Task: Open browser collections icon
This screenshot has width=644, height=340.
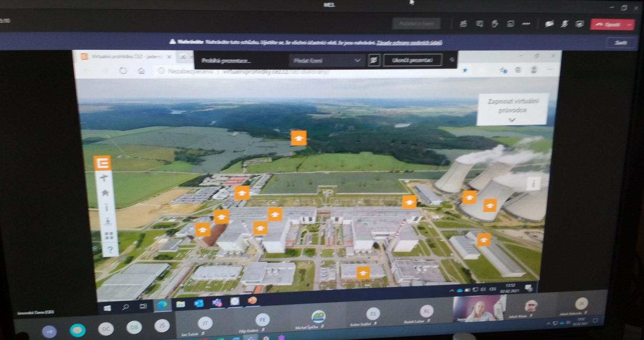Action: click(518, 70)
